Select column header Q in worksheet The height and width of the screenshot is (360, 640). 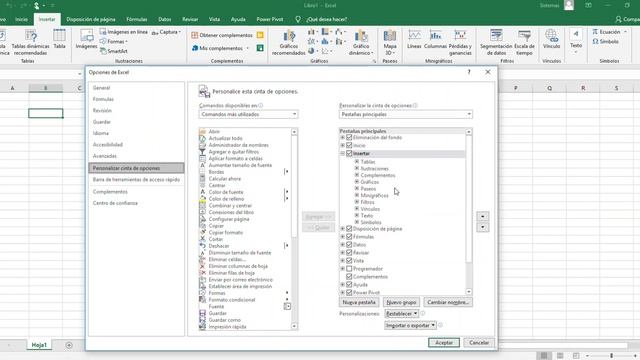click(x=550, y=88)
